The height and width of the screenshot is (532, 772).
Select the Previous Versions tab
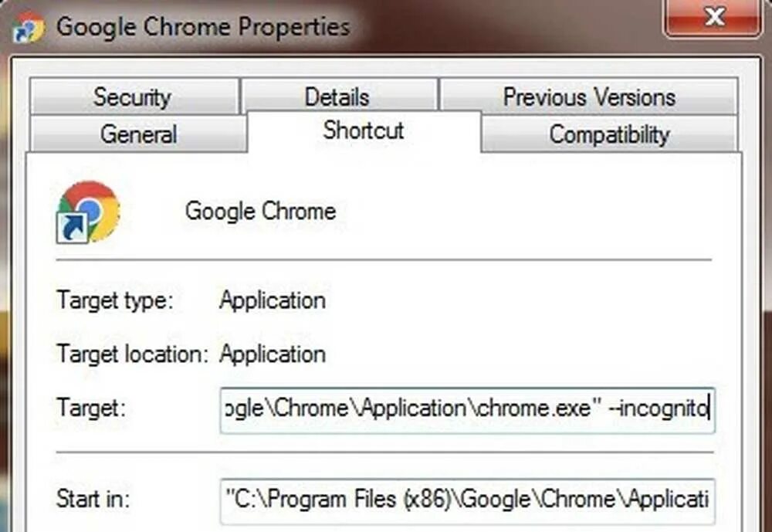point(588,97)
